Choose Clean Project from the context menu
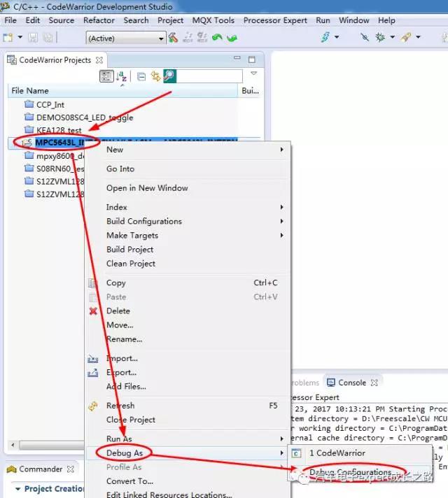 click(130, 264)
